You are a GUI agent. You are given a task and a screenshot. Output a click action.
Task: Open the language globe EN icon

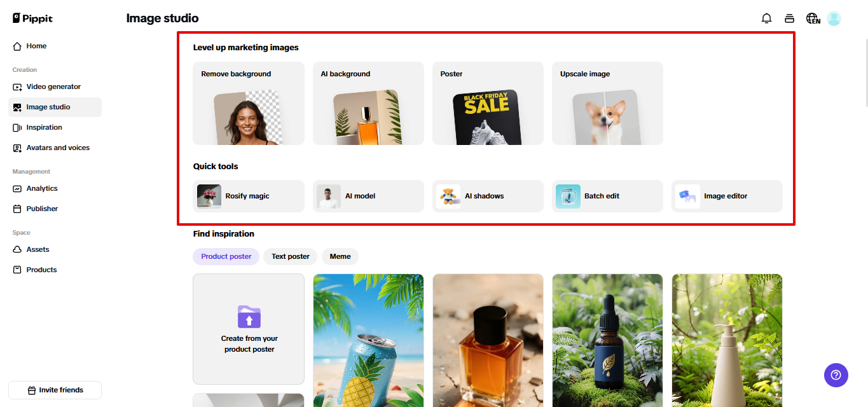pos(813,18)
